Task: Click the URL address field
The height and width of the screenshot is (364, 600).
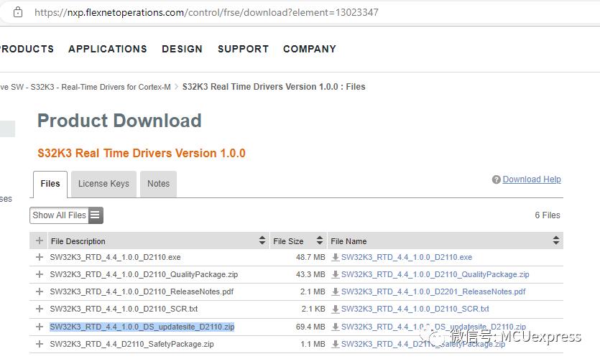Action: 207,12
